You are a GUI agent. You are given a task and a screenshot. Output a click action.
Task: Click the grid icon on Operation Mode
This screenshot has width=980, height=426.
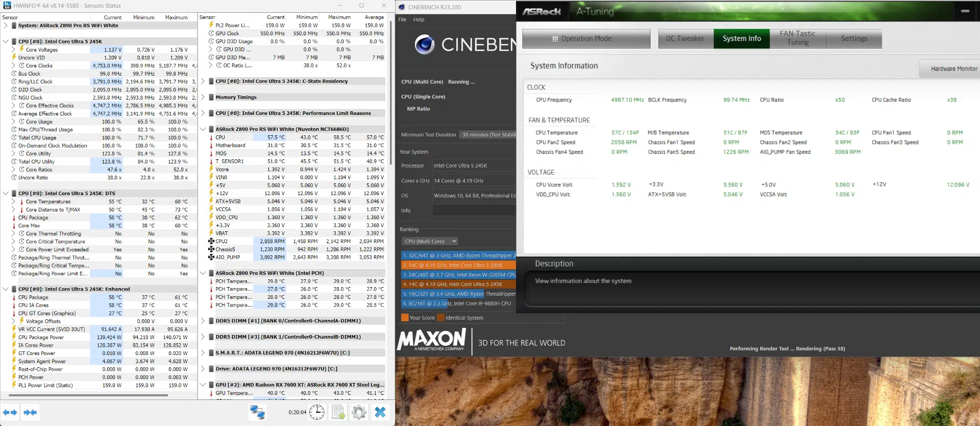[555, 39]
